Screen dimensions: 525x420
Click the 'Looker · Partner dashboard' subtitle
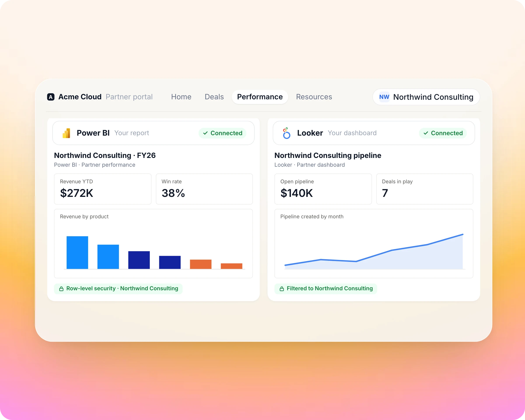click(x=310, y=165)
